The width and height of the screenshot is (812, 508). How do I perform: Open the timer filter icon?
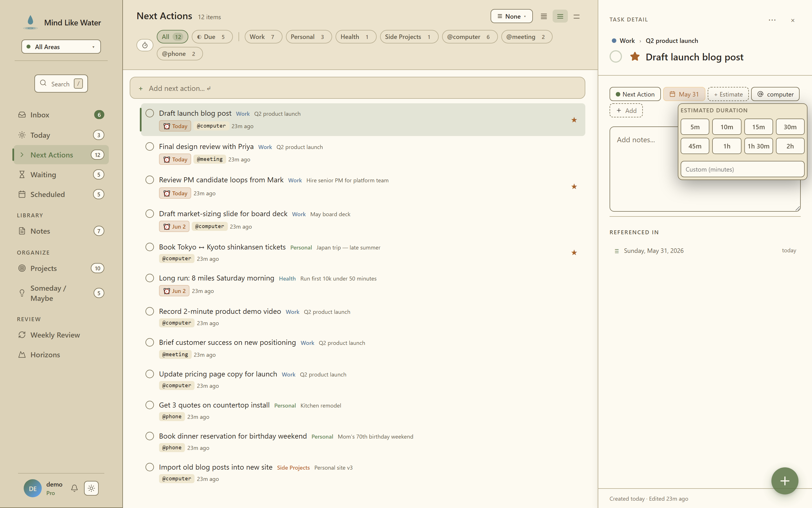click(145, 45)
